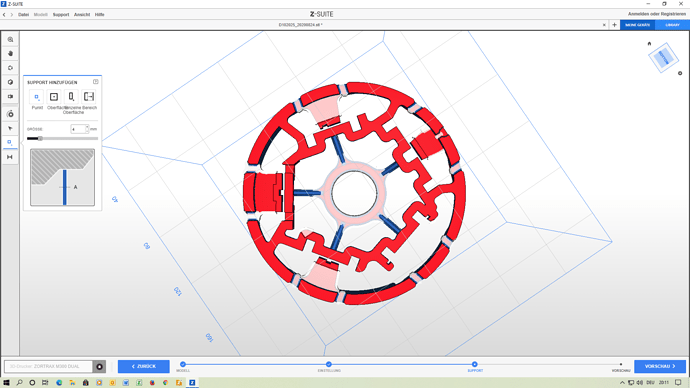This screenshot has height=388, width=690.
Task: Select the rotate view tool
Action: pyautogui.click(x=10, y=68)
